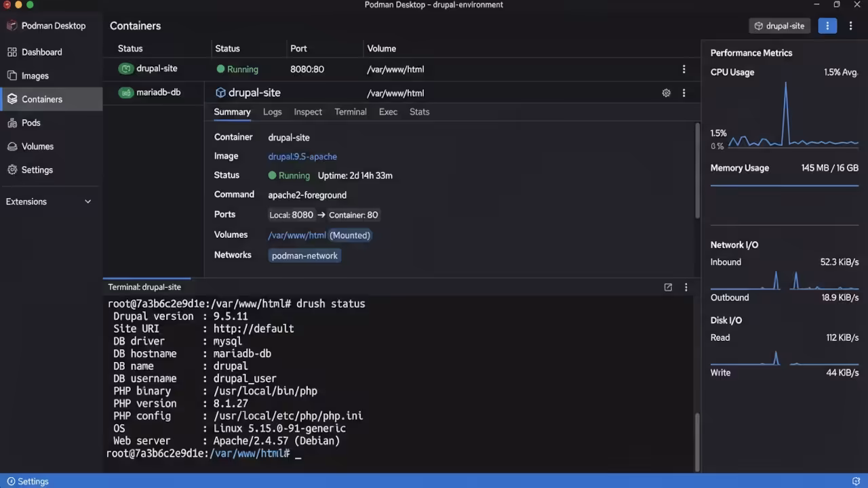Click the 'PHP version : 8.1.27' line
This screenshot has width=868, height=488.
click(x=180, y=404)
